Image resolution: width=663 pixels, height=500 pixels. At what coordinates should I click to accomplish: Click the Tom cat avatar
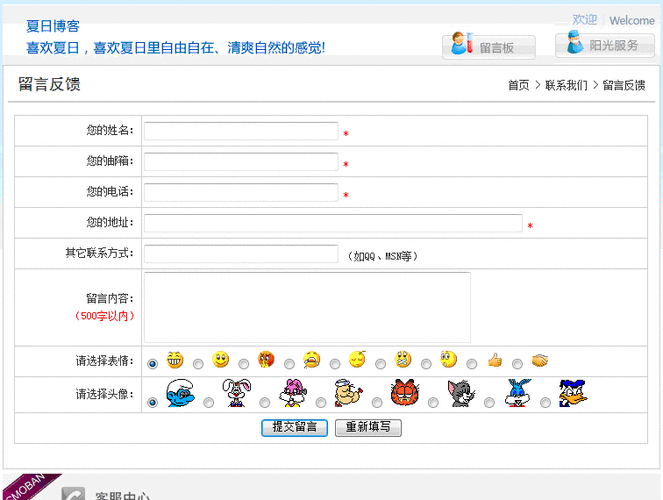(461, 393)
